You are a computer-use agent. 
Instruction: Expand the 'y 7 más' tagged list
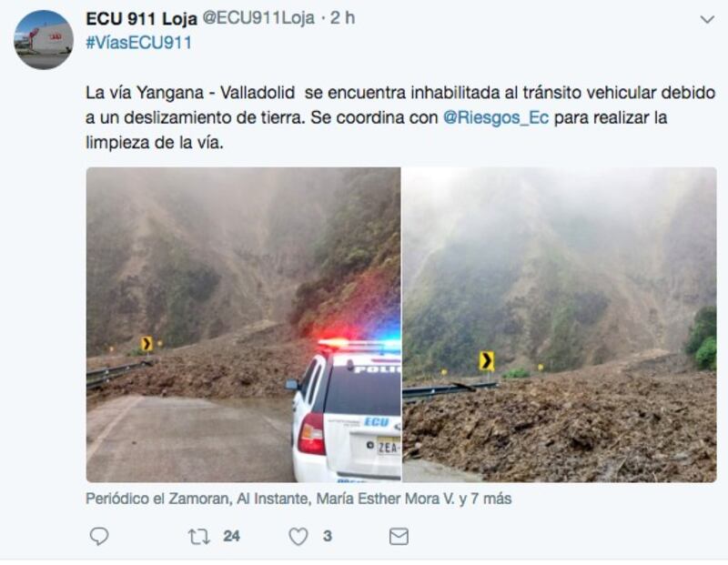click(x=485, y=499)
